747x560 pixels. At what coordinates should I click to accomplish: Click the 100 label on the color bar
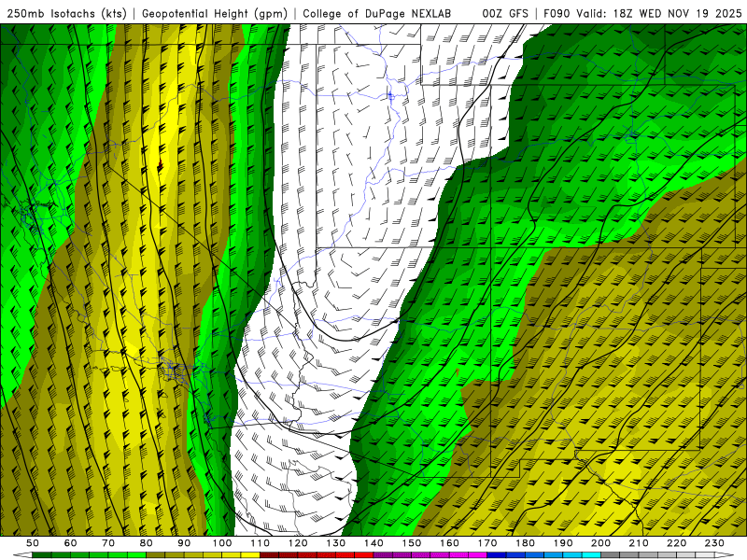[222, 543]
